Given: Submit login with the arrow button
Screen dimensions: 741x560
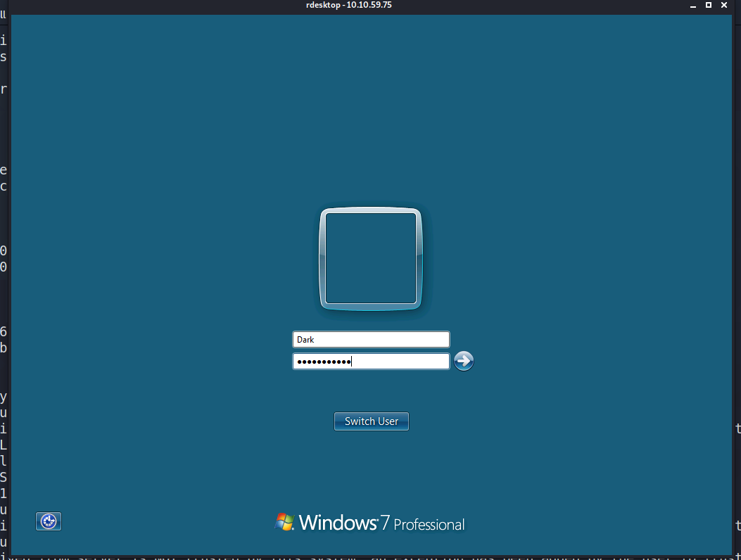Looking at the screenshot, I should pyautogui.click(x=464, y=361).
